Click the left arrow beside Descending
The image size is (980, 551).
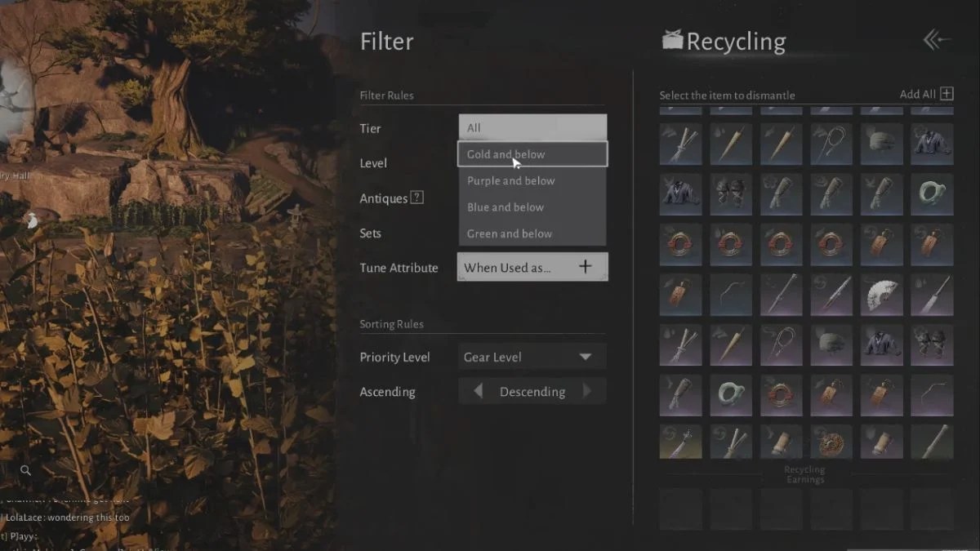(x=479, y=391)
